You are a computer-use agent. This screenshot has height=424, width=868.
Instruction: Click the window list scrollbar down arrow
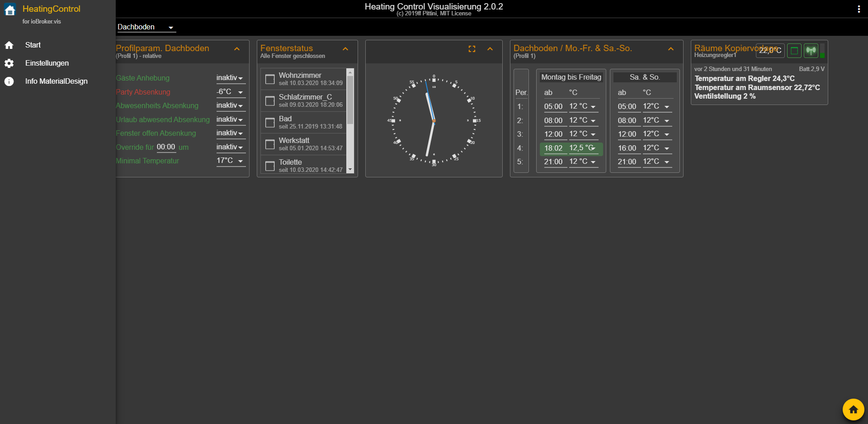(350, 170)
